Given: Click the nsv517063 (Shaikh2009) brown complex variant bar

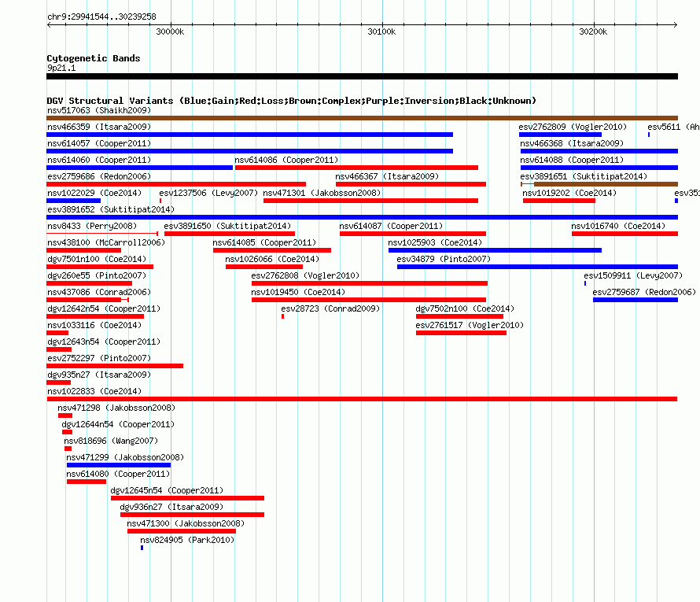Looking at the screenshot, I should click(x=362, y=118).
